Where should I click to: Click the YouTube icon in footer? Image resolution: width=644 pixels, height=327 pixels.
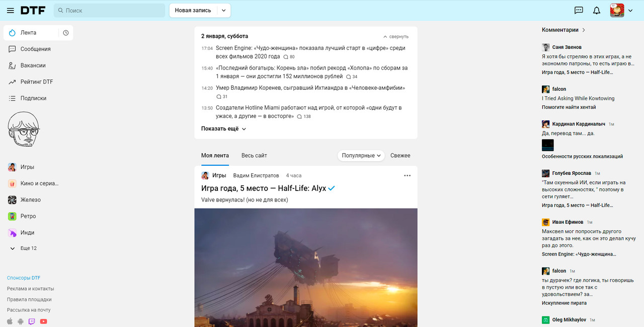coord(43,321)
